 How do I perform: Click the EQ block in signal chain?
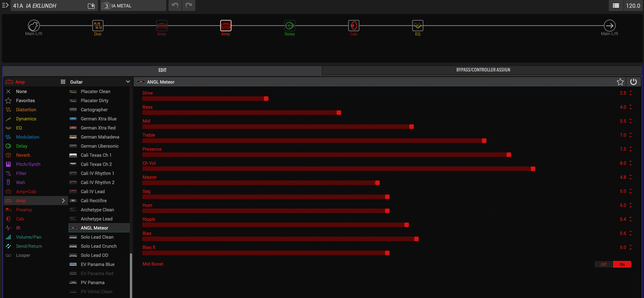pyautogui.click(x=418, y=25)
